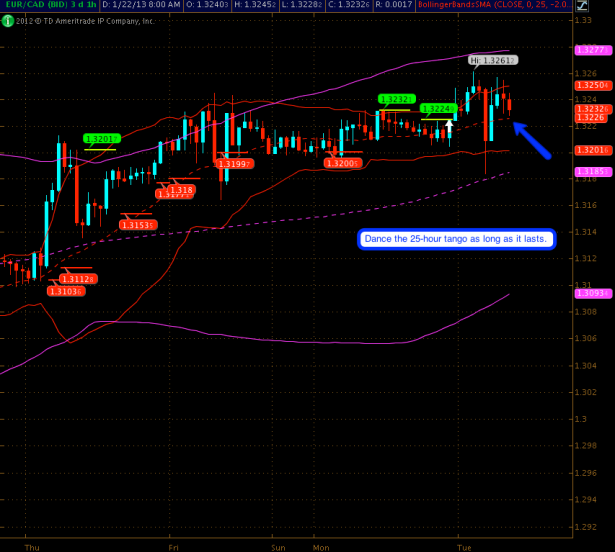The image size is (615, 552).
Task: Click the green 1.3232 price bubble
Action: tap(395, 99)
